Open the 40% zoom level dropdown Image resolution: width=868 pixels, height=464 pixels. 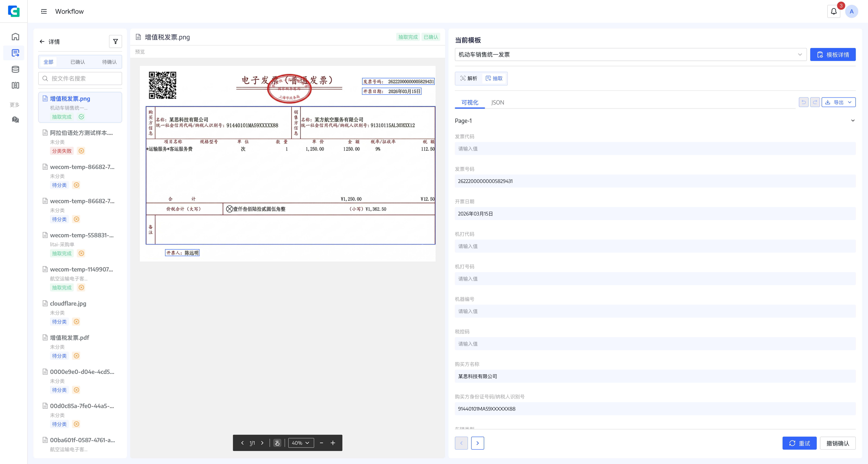[x=301, y=443]
